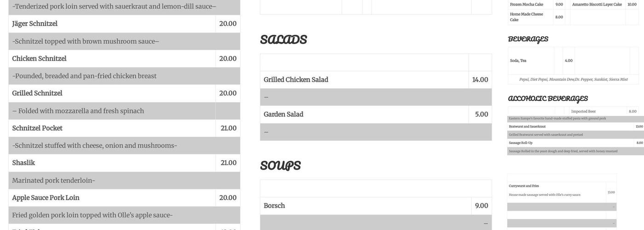644x230 pixels.
Task: Select the Soups section heading
Action: 280,166
